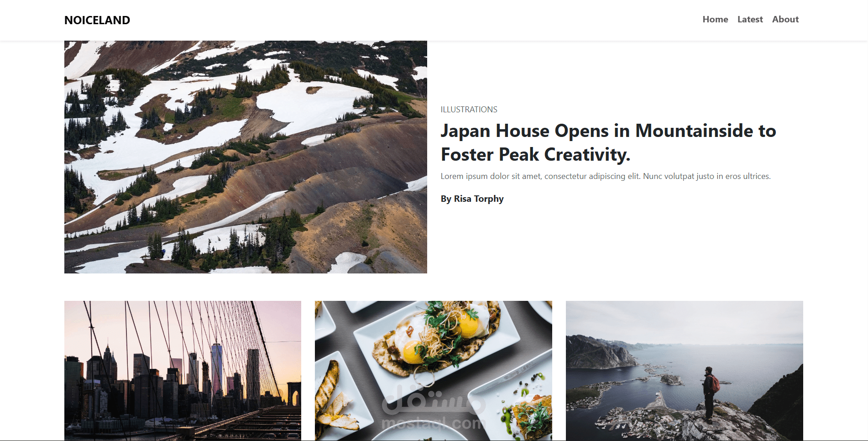Select the ILLUSTRATIONS category label
The height and width of the screenshot is (441, 868).
(469, 110)
